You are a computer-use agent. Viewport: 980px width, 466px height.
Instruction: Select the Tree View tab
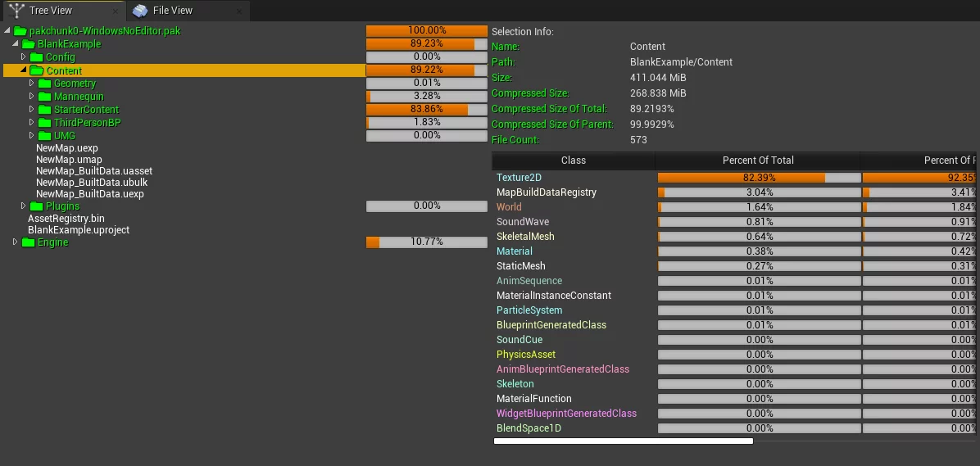51,11
